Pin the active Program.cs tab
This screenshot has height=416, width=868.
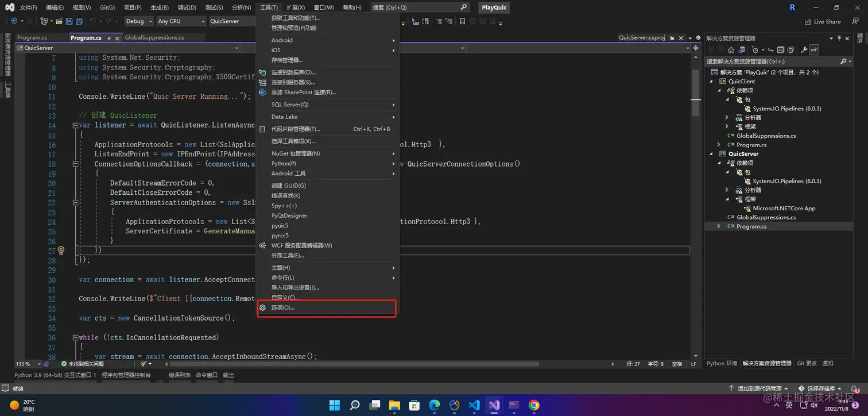tap(108, 38)
